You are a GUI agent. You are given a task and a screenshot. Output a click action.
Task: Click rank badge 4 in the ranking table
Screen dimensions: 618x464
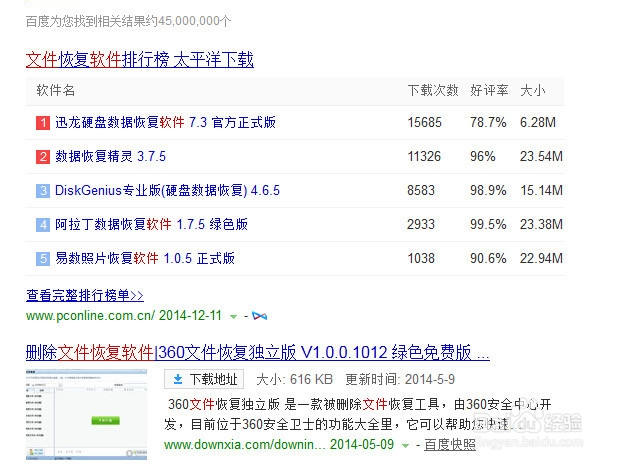(x=43, y=225)
